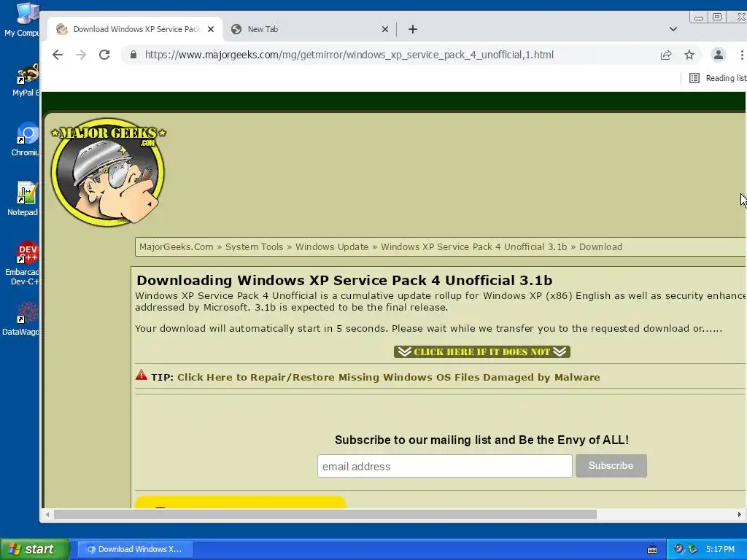747x560 pixels.
Task: Open a new tab with plus button
Action: click(x=413, y=29)
